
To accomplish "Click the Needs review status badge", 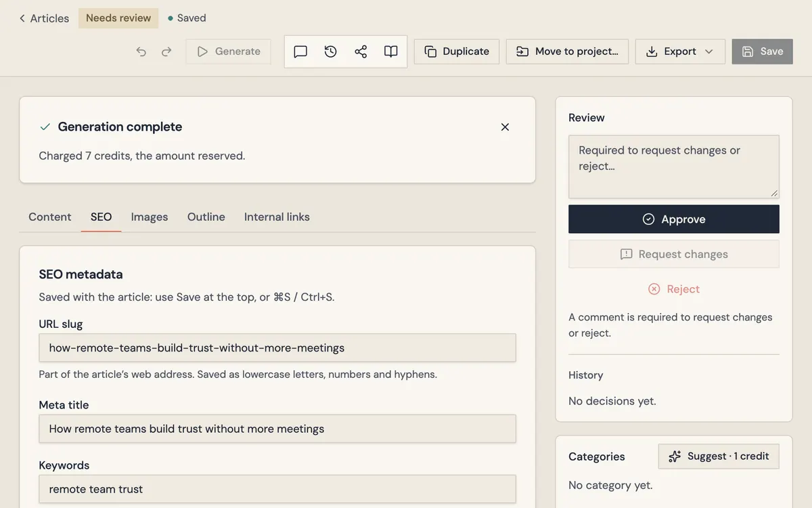I will (x=118, y=18).
